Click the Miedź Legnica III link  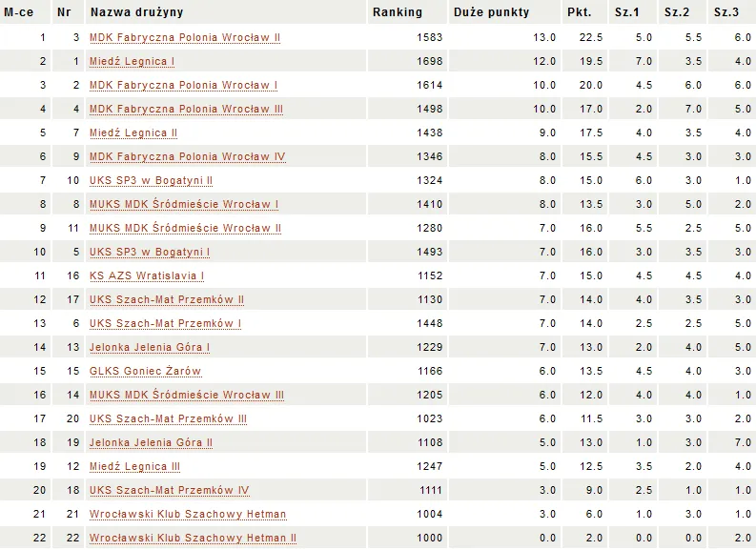point(134,467)
